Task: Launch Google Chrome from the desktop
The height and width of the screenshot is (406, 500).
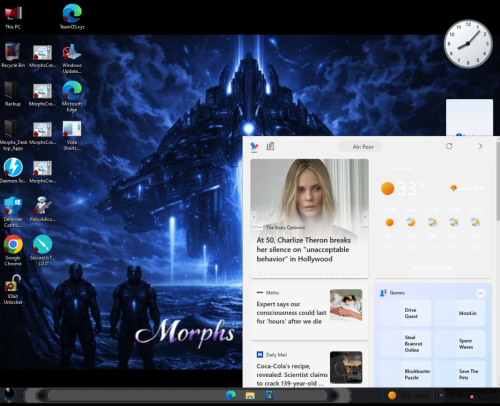Action: [x=13, y=250]
